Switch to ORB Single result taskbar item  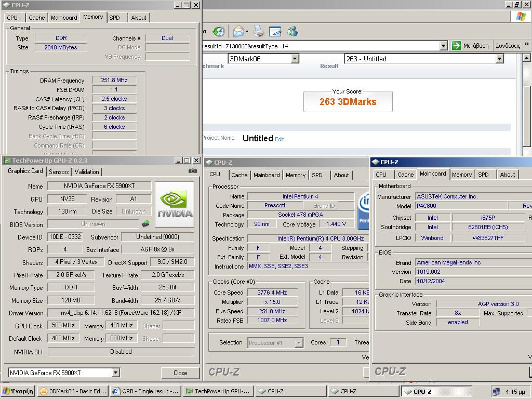tap(146, 391)
